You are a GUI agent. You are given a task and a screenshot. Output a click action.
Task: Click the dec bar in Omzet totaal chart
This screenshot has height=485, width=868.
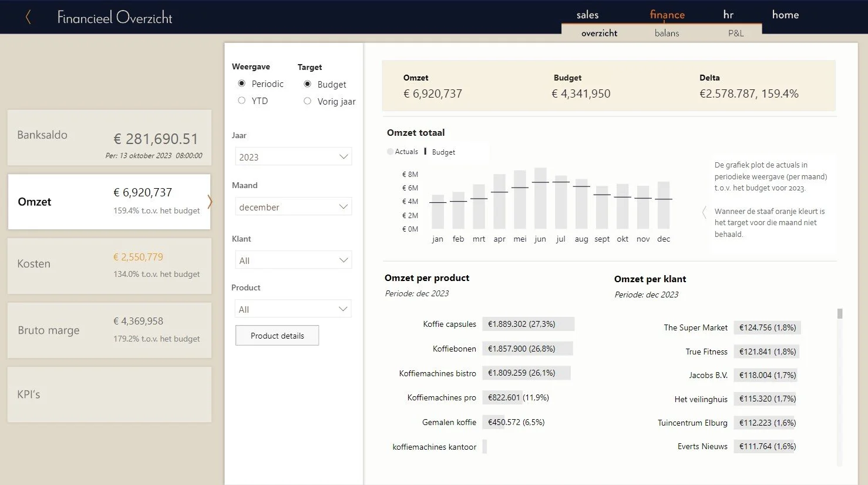[664, 205]
